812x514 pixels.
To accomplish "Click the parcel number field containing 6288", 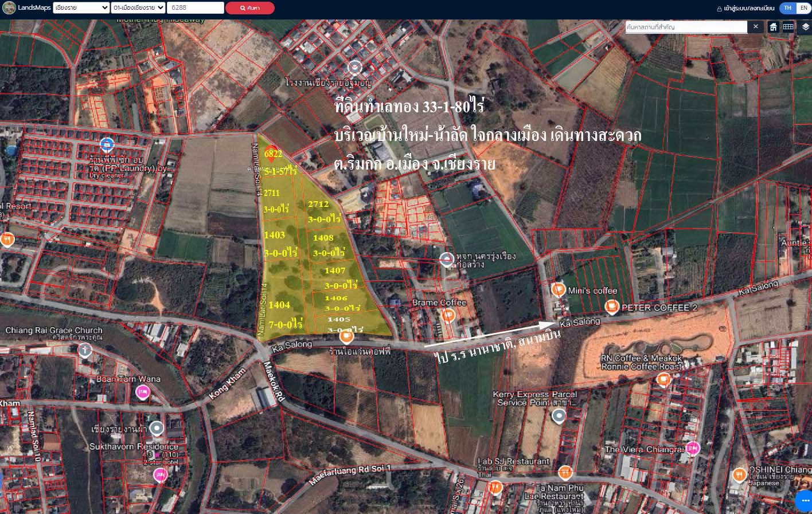I will (x=195, y=8).
